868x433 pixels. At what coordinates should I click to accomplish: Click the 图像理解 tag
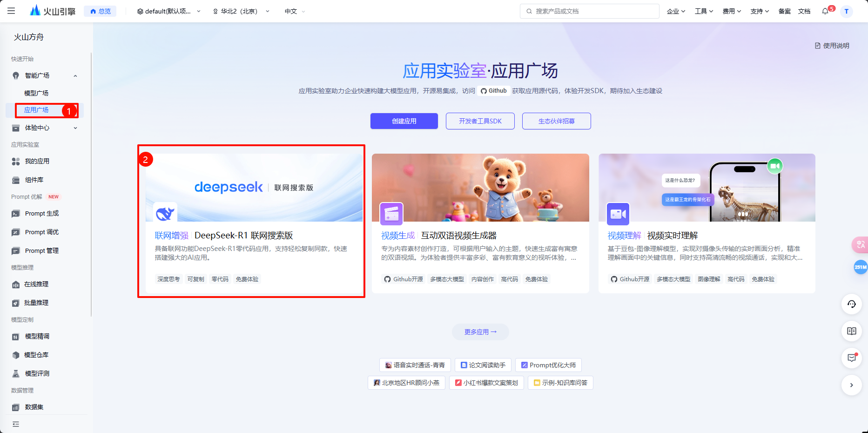[x=709, y=279]
